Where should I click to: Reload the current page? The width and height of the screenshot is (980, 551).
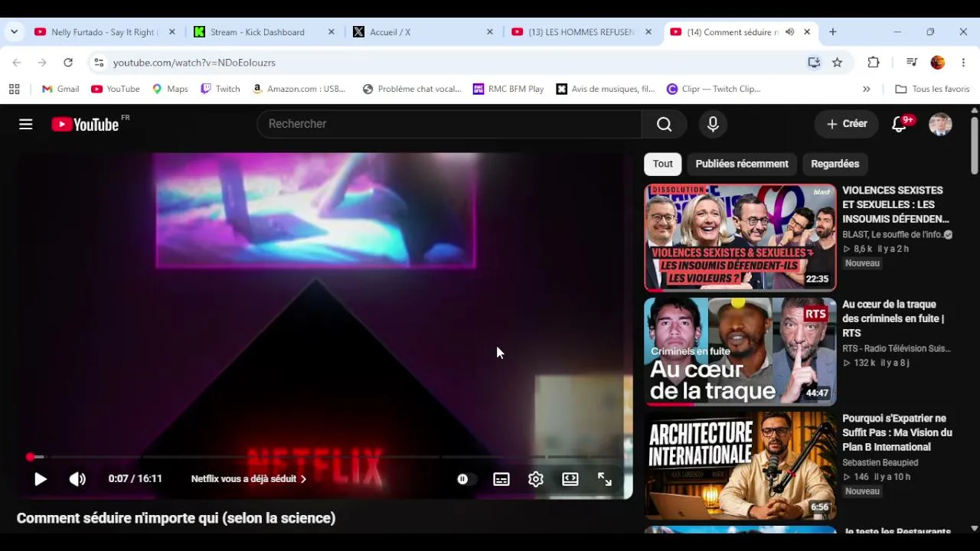[68, 63]
